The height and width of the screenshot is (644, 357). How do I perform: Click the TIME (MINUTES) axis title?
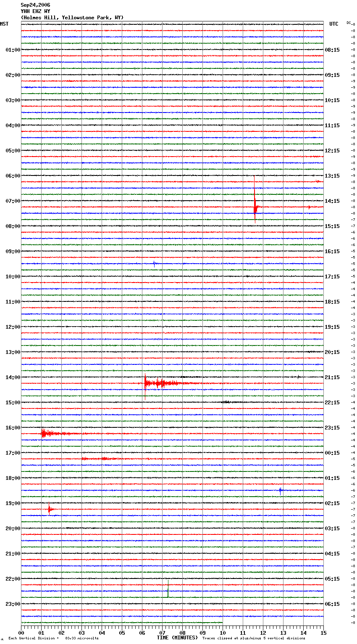pyautogui.click(x=177, y=638)
